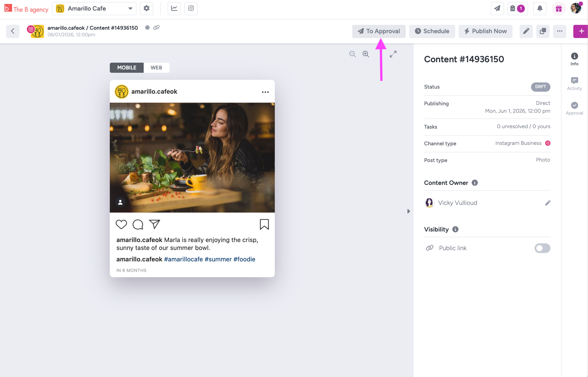This screenshot has height=377, width=588.
Task: Click the Publish Now button
Action: [485, 31]
